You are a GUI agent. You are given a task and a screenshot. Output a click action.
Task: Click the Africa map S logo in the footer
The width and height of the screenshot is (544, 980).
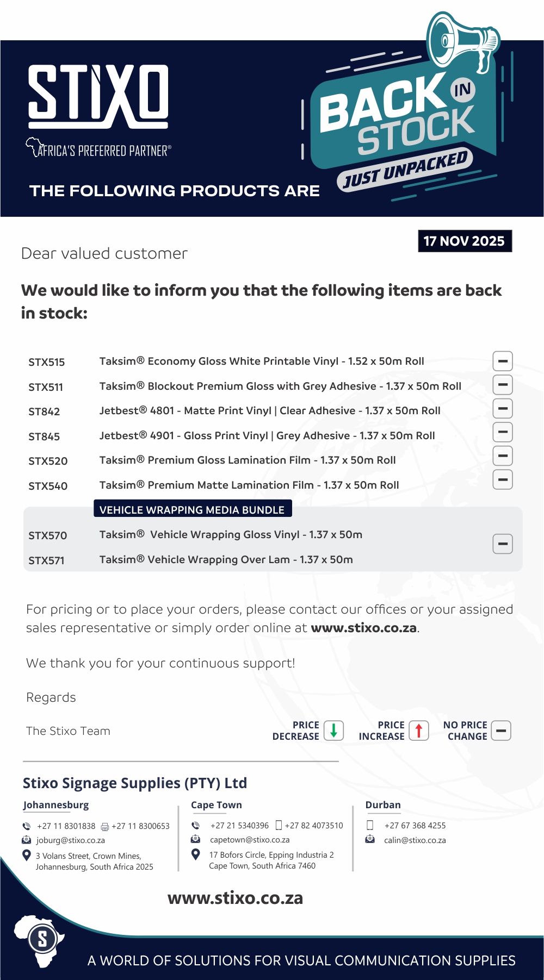pyautogui.click(x=41, y=940)
